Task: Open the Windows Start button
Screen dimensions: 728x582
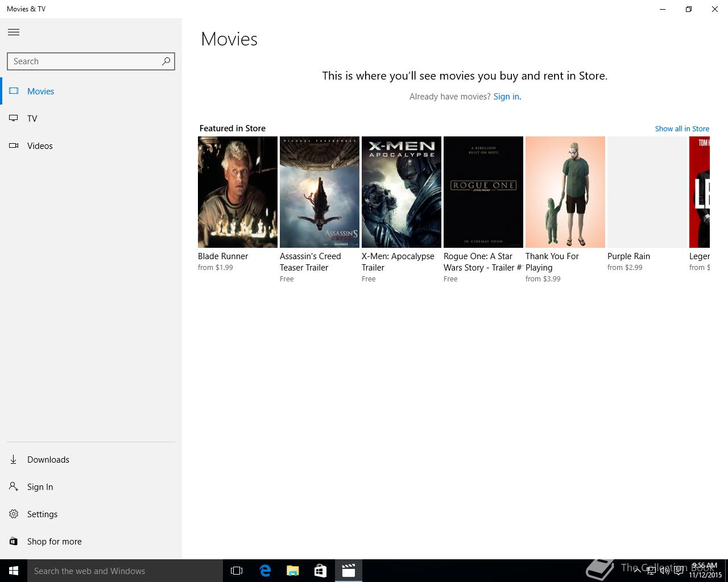Action: pos(14,571)
